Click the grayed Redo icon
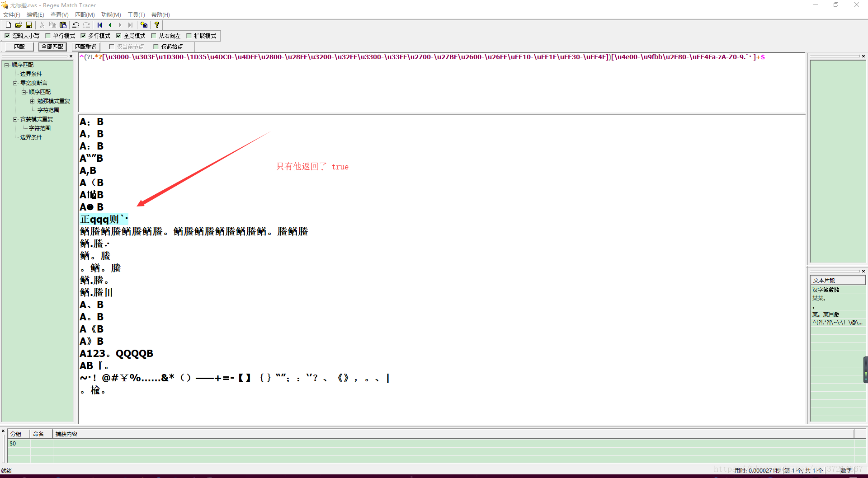The image size is (868, 478). (86, 25)
